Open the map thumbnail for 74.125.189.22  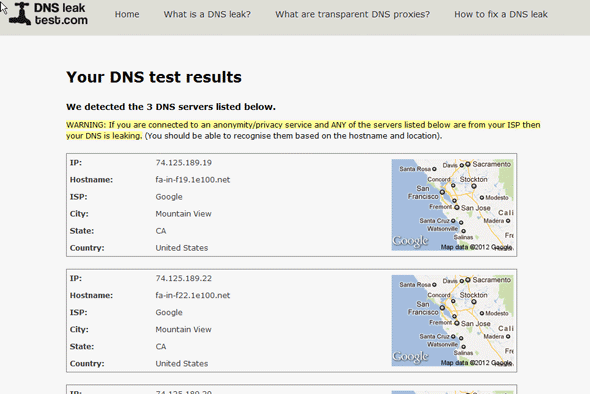[x=453, y=321]
